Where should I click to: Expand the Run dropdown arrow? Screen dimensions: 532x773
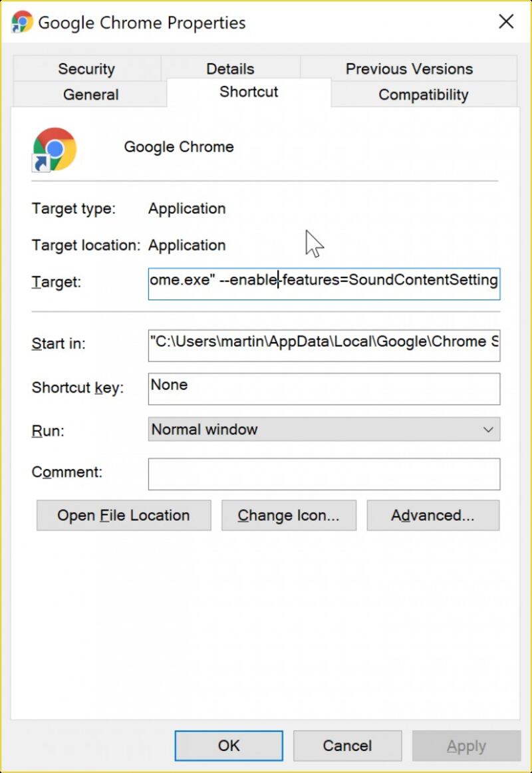(x=488, y=430)
